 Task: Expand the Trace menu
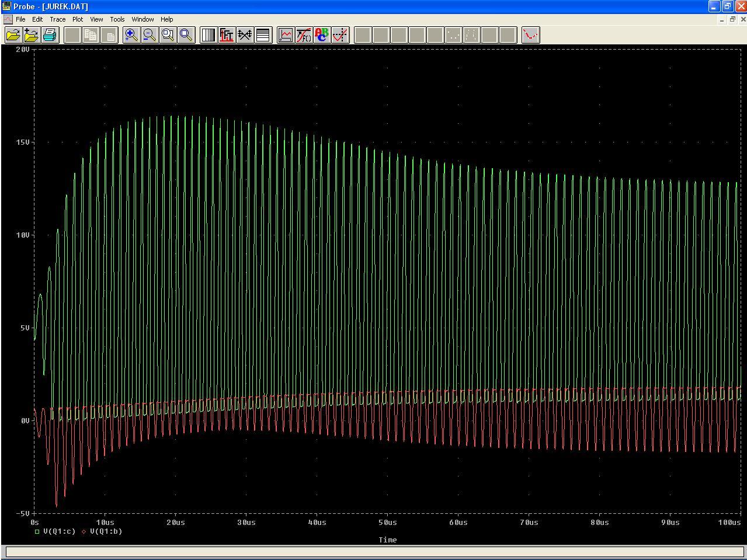coord(57,19)
